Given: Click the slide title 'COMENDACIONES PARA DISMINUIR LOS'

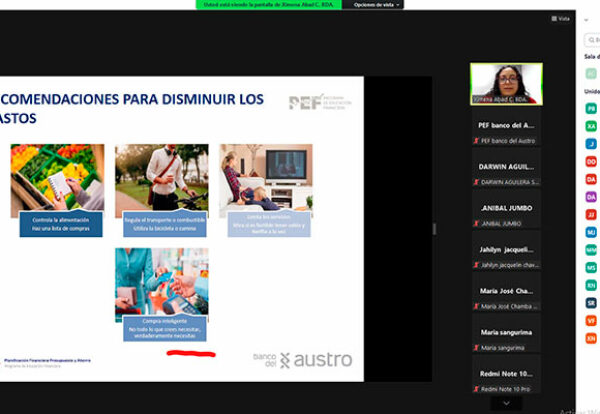Looking at the screenshot, I should [132, 99].
